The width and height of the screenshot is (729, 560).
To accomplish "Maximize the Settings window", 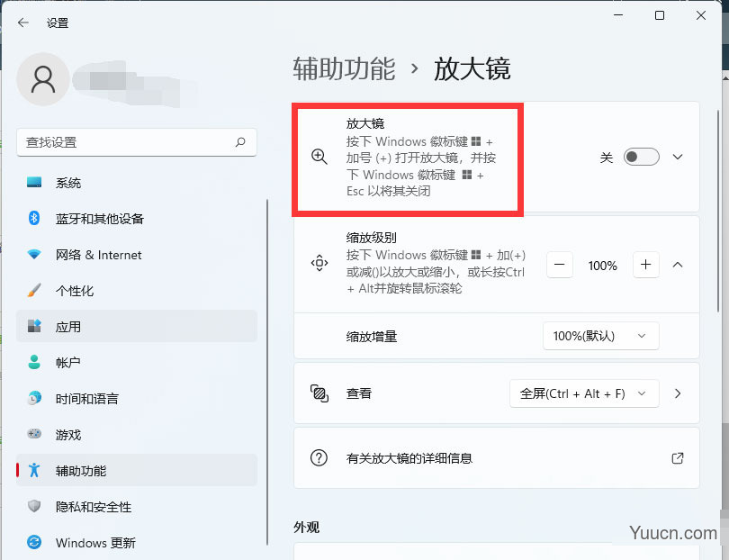I will point(660,15).
